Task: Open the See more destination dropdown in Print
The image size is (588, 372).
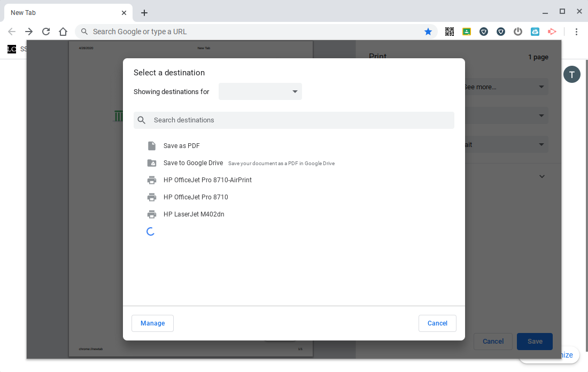Action: [507, 87]
